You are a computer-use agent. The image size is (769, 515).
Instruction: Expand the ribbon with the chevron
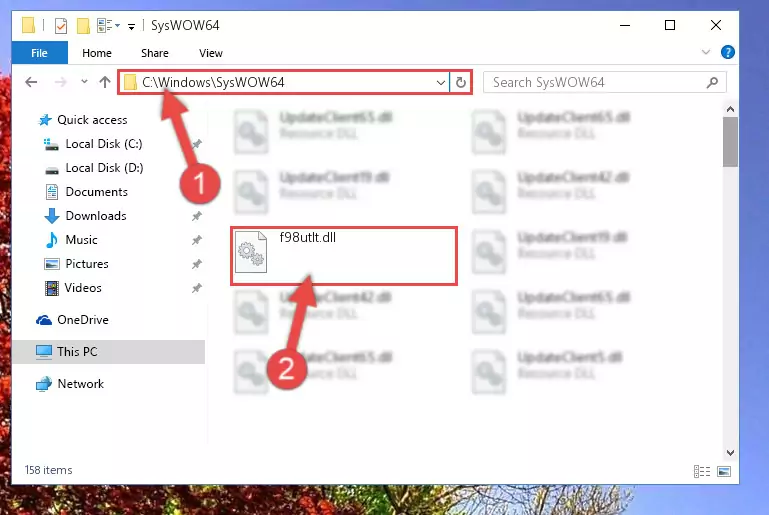[706, 52]
